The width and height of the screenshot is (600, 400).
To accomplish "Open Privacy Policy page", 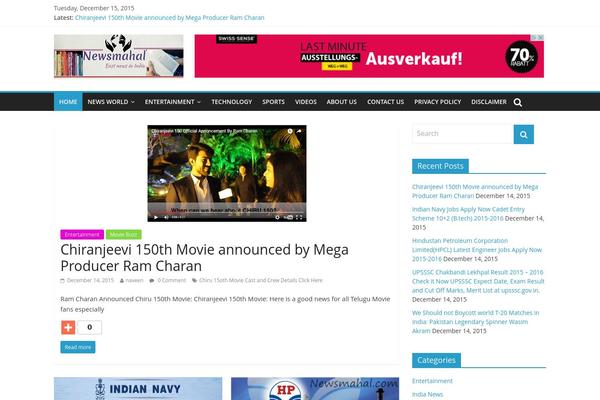I will [437, 102].
